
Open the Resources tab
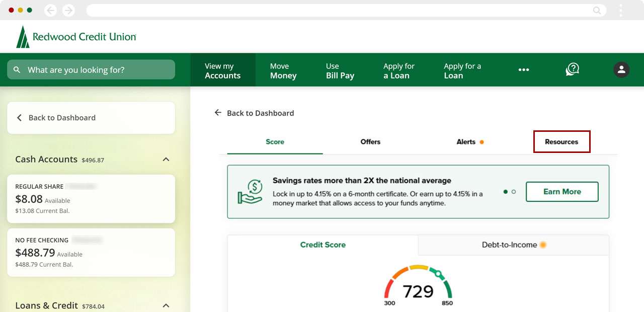[x=561, y=142]
